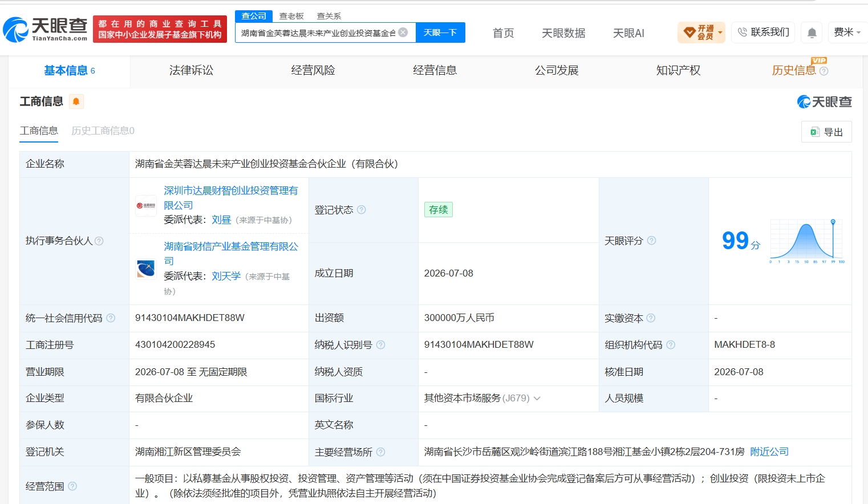Click the 导出 export button

826,132
